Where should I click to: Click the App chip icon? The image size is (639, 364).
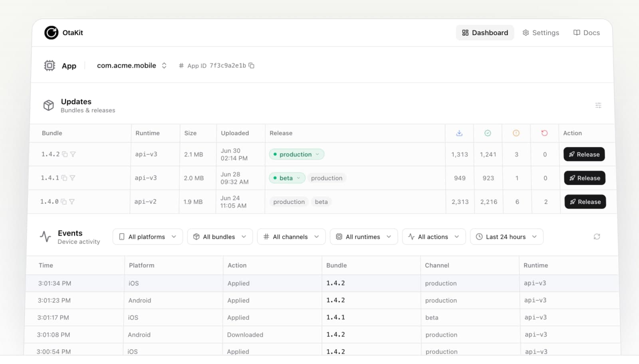click(x=50, y=65)
